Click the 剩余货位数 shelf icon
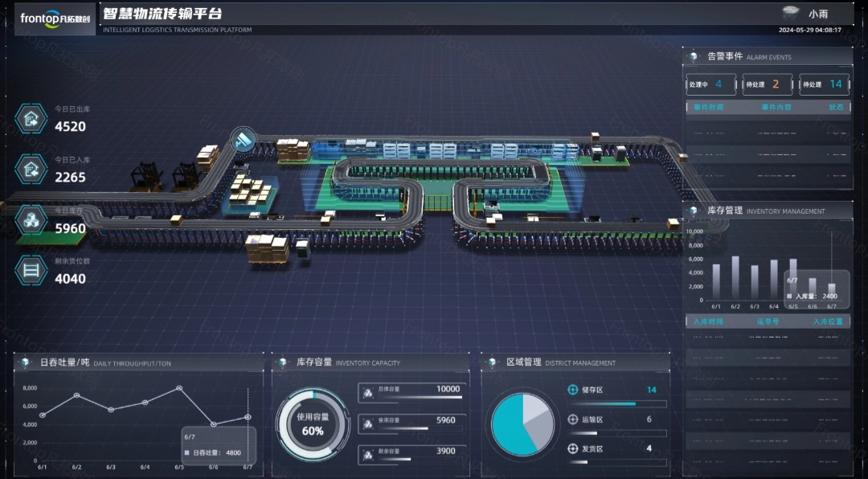Image resolution: width=868 pixels, height=479 pixels. tap(31, 270)
